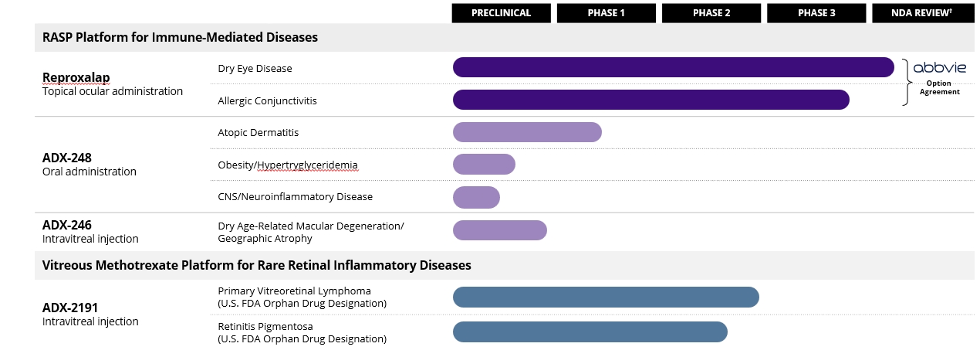This screenshot has width=980, height=357.
Task: Click the ADX-2191 drug name
Action: pyautogui.click(x=70, y=308)
